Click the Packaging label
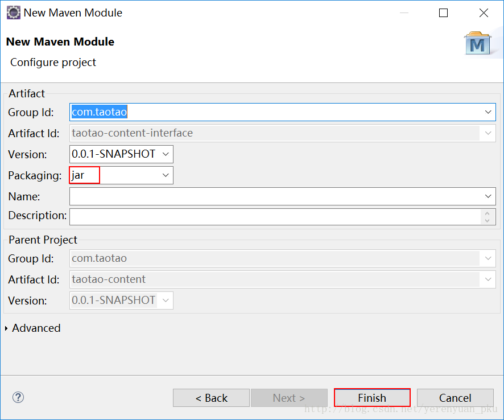Viewport: 504px width, 420px height. (x=35, y=176)
